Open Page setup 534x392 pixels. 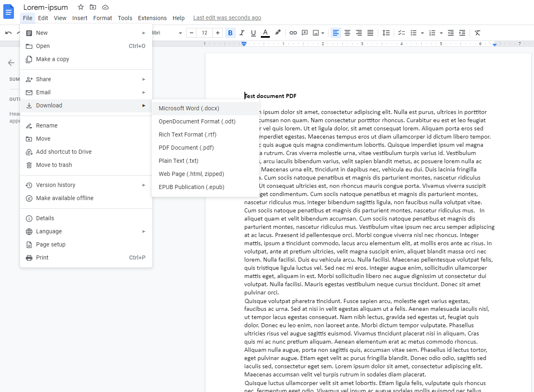pyautogui.click(x=86, y=244)
